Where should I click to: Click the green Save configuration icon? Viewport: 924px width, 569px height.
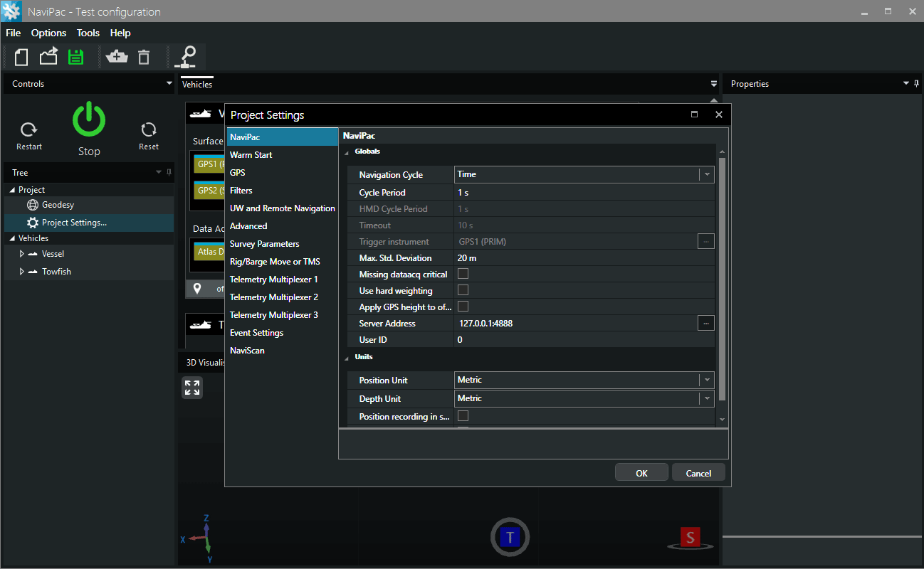(x=75, y=57)
